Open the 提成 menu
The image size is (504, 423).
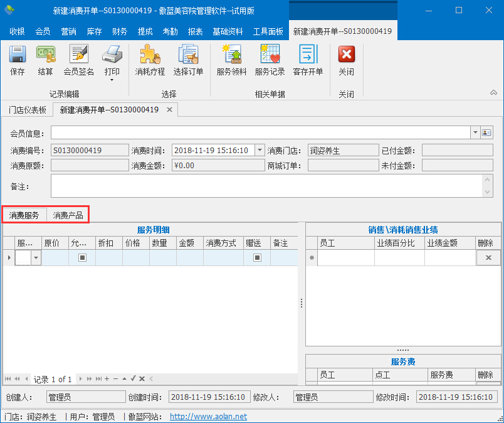[x=145, y=31]
